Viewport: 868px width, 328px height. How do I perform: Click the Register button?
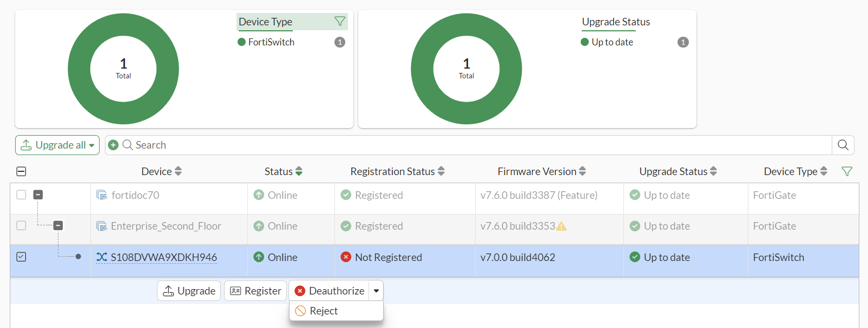255,291
